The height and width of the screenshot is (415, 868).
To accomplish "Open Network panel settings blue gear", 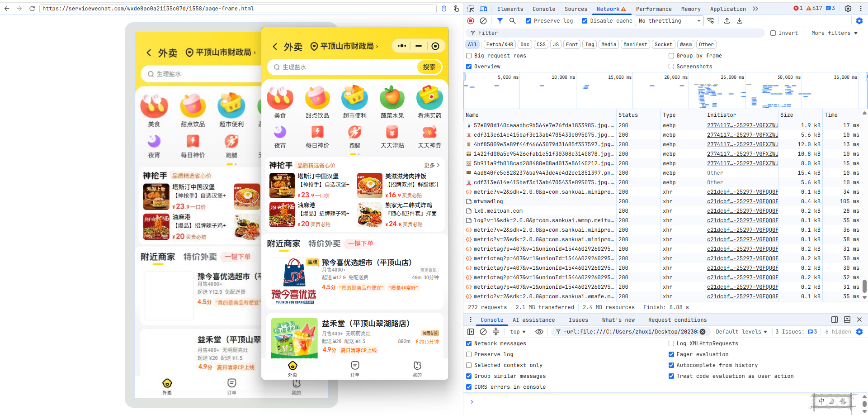I will point(859,21).
